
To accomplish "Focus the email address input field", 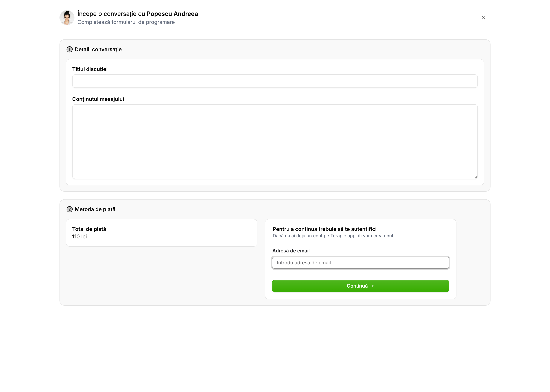I will coord(360,263).
